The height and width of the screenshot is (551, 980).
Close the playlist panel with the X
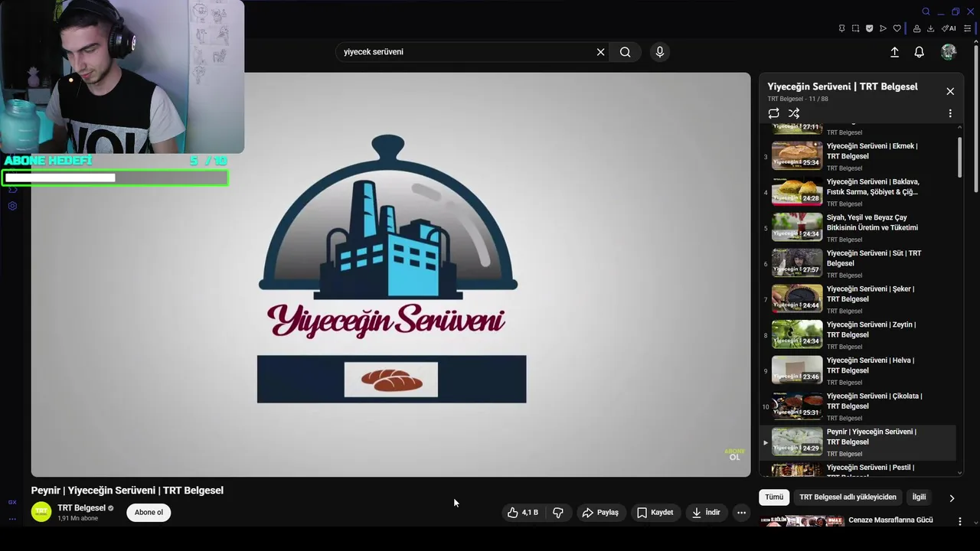(950, 91)
